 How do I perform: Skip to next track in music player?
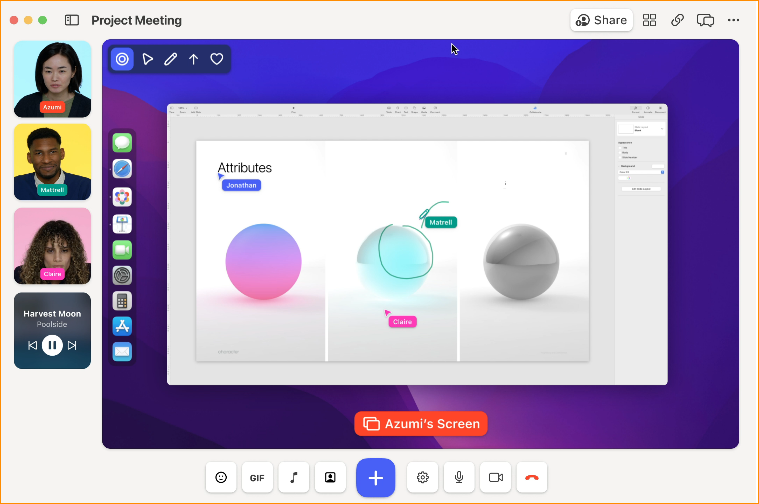72,345
